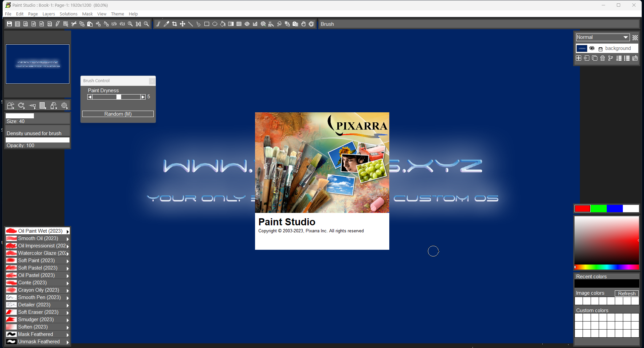
Task: Click the Zoom In magnifier icon
Action: click(x=130, y=24)
